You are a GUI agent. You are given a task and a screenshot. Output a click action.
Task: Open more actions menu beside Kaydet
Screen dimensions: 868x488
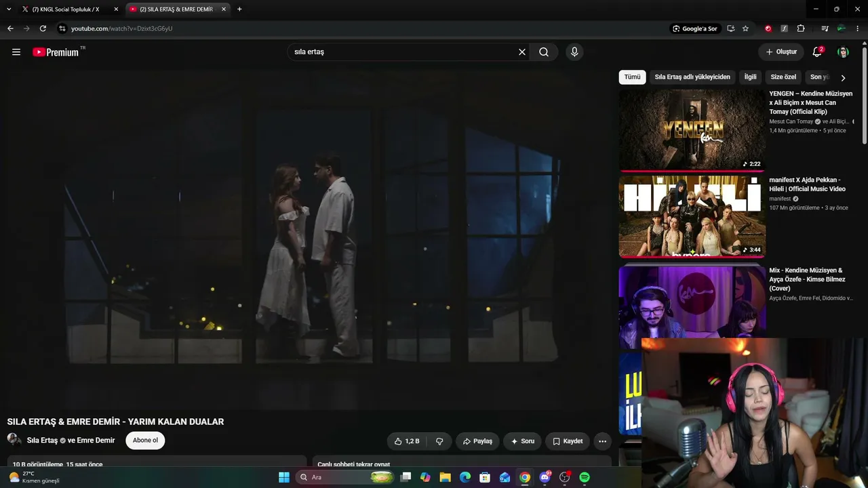(x=602, y=441)
